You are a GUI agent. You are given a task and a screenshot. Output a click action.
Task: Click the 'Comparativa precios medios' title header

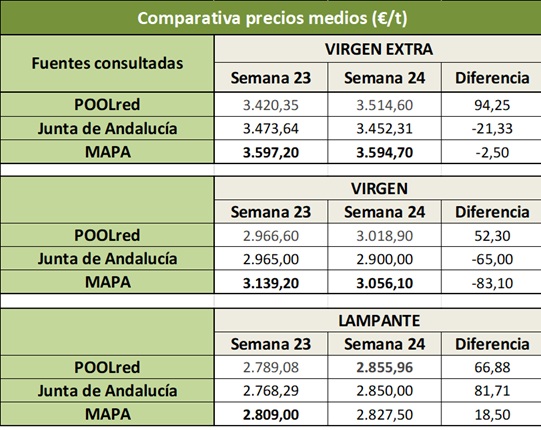(x=272, y=18)
